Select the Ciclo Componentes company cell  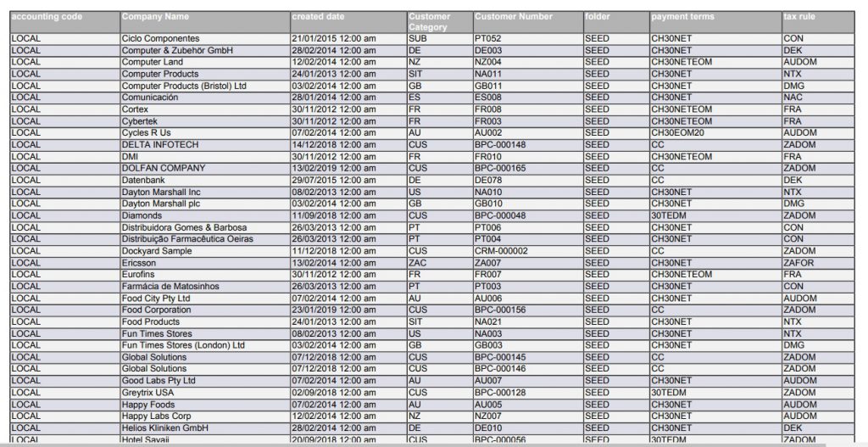tap(205, 39)
